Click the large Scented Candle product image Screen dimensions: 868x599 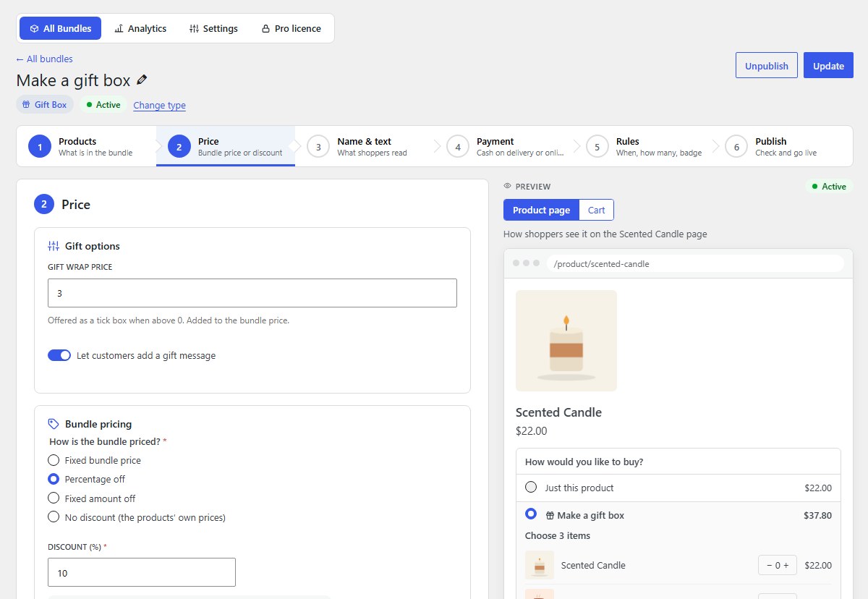pyautogui.click(x=566, y=341)
